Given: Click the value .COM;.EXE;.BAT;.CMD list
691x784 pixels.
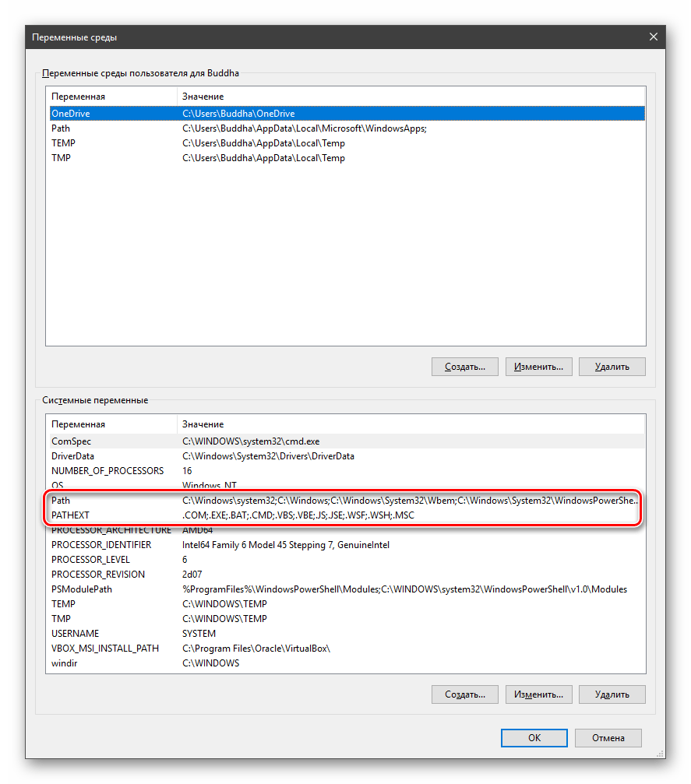Looking at the screenshot, I should coord(298,515).
